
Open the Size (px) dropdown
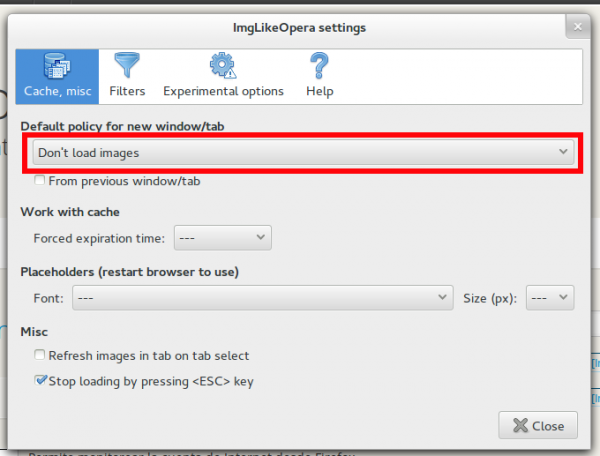coord(550,297)
